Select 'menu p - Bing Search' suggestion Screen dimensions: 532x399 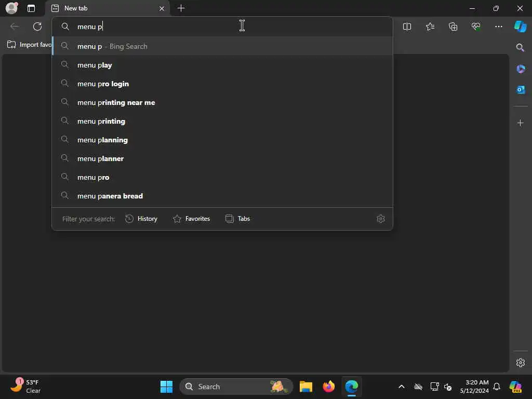[222, 46]
